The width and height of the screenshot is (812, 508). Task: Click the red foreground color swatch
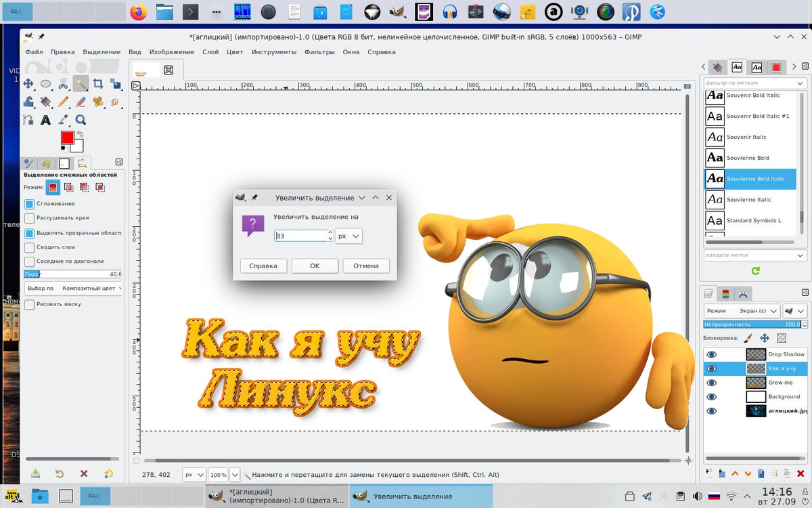[x=67, y=137]
